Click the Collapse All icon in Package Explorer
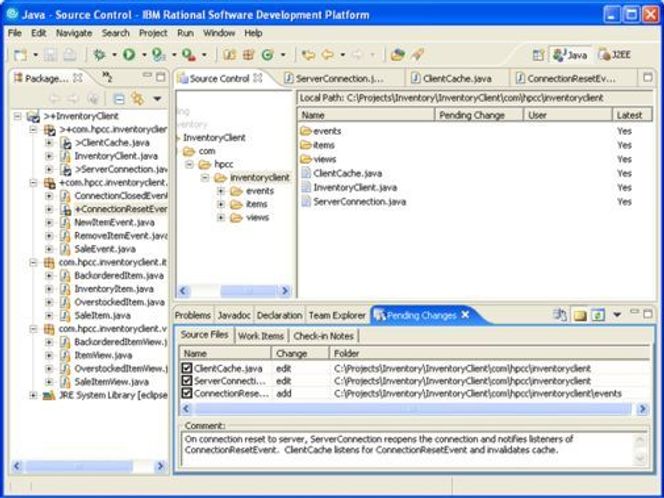664x498 pixels. pos(119,99)
